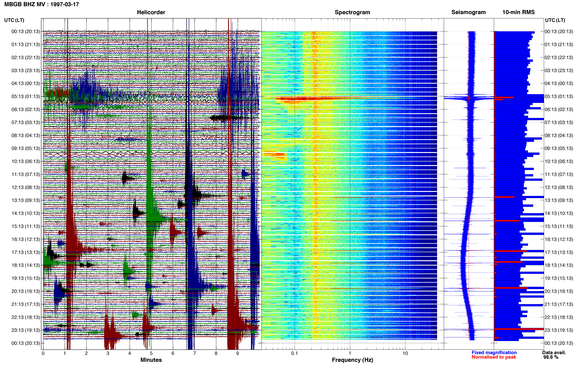Click frequency tick label '0.1'
This screenshot has width=588, height=368.
coord(295,353)
